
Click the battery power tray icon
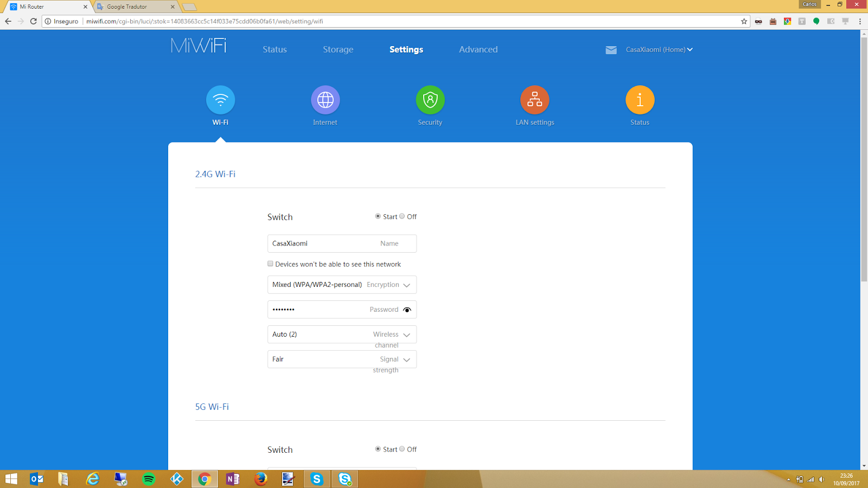click(800, 479)
